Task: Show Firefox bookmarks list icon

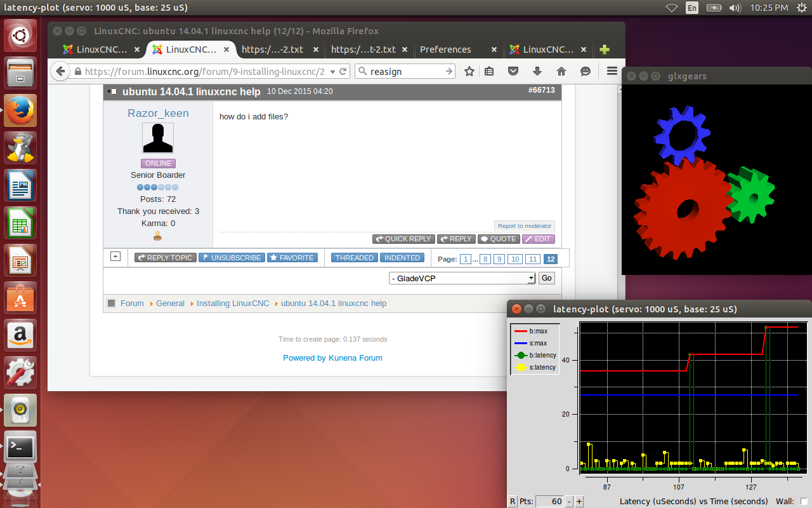Action: click(x=489, y=72)
